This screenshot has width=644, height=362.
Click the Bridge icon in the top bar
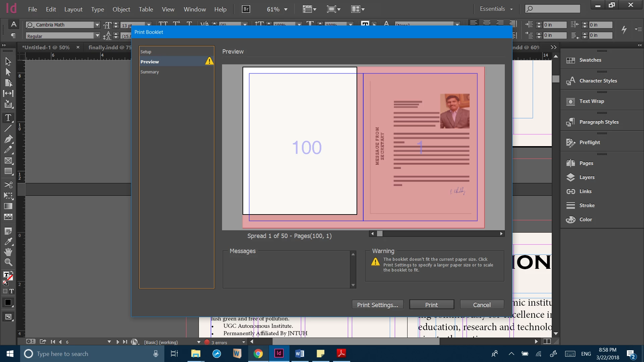coord(246,9)
